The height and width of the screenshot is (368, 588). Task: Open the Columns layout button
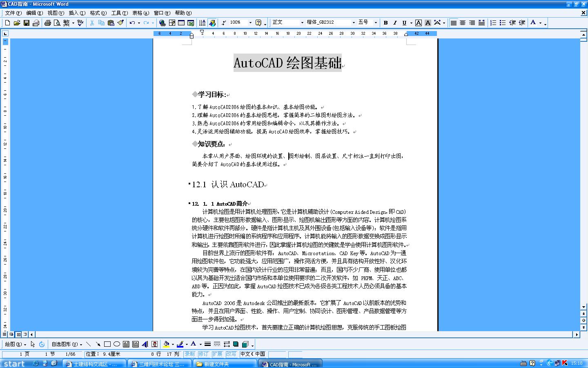tap(203, 23)
